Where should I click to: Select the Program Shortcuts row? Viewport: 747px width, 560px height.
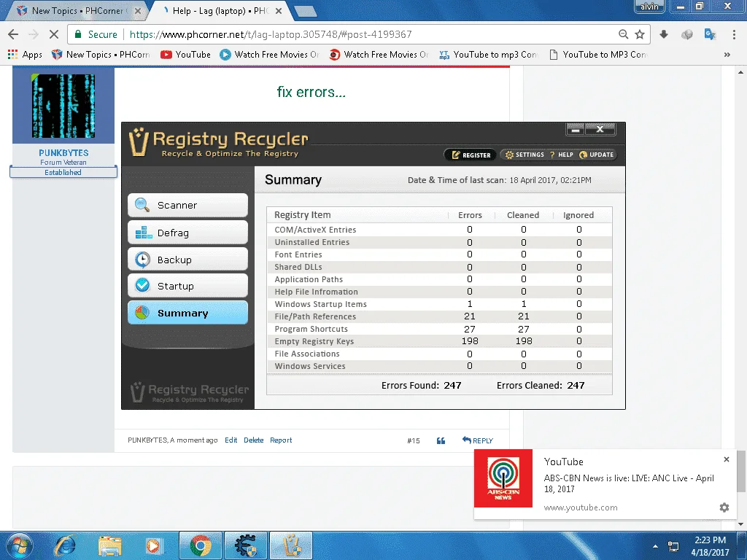point(439,329)
